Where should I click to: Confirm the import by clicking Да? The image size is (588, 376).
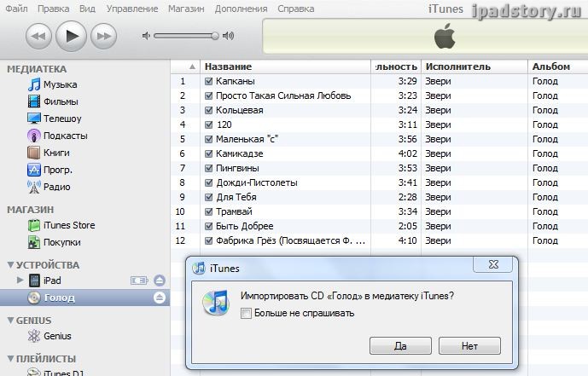coord(400,345)
